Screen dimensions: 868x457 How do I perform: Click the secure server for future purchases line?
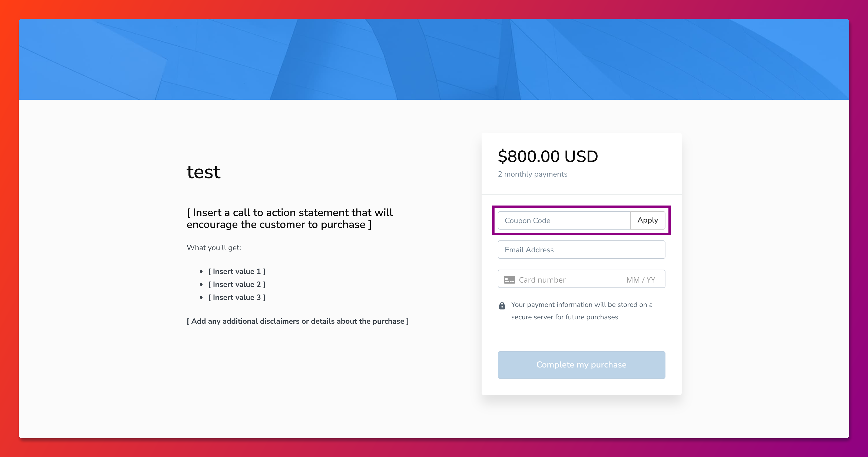[x=564, y=317]
